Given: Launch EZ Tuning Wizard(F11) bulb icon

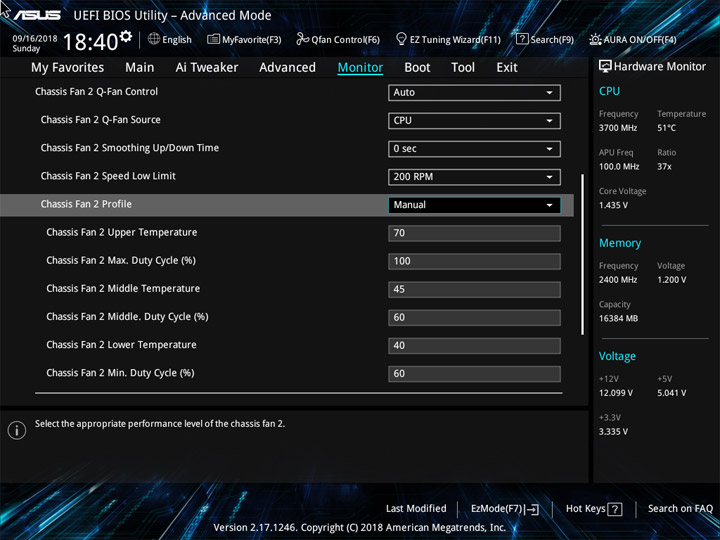Looking at the screenshot, I should pos(401,39).
